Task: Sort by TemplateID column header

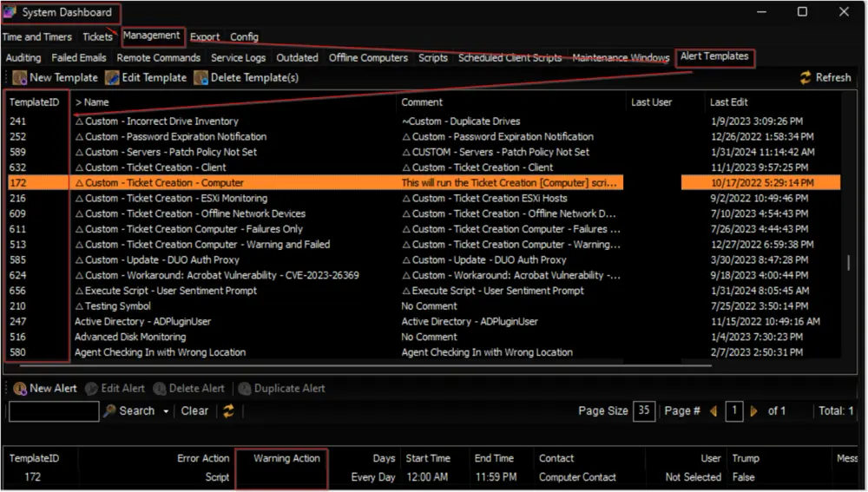Action: click(x=34, y=102)
